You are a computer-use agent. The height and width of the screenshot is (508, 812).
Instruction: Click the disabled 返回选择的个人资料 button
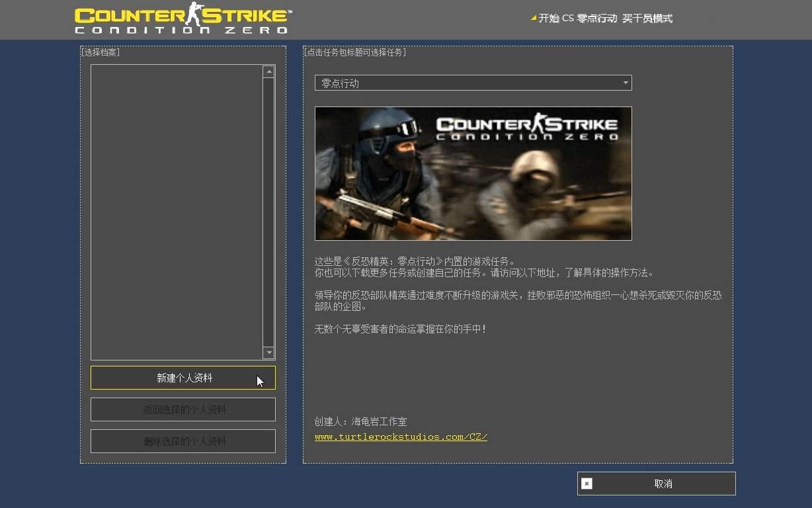pyautogui.click(x=183, y=409)
